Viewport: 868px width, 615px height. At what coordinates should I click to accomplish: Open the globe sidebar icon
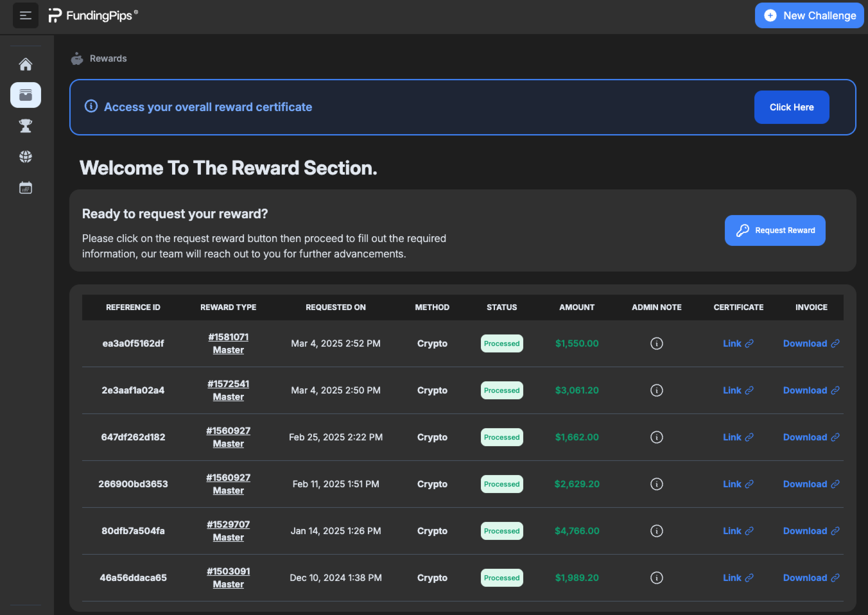click(26, 157)
